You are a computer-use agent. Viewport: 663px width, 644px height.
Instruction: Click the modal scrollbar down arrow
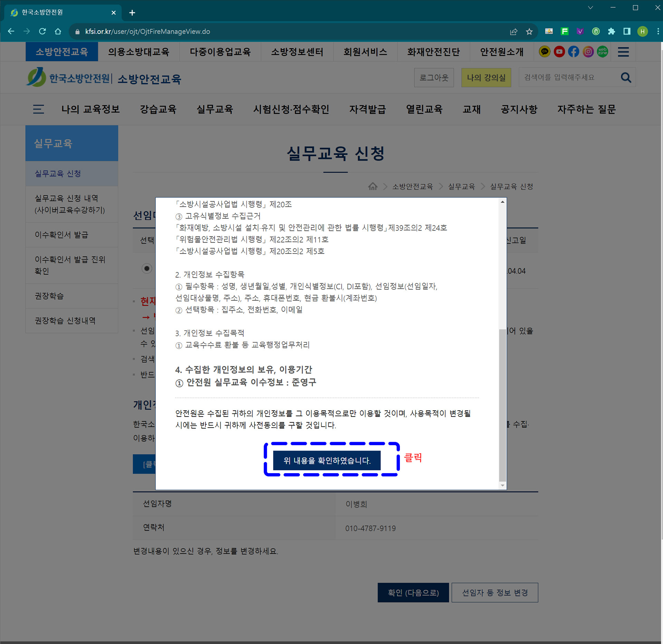coord(502,486)
